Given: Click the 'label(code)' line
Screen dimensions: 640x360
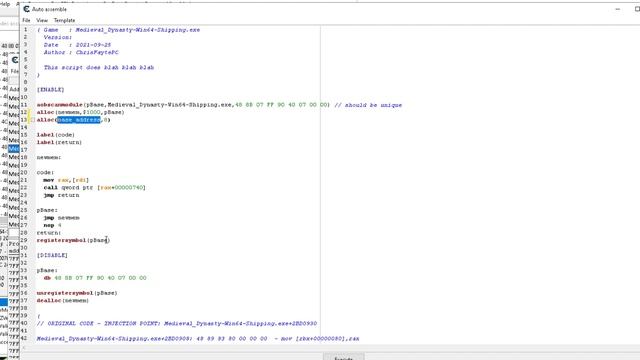Looking at the screenshot, I should [x=56, y=135].
